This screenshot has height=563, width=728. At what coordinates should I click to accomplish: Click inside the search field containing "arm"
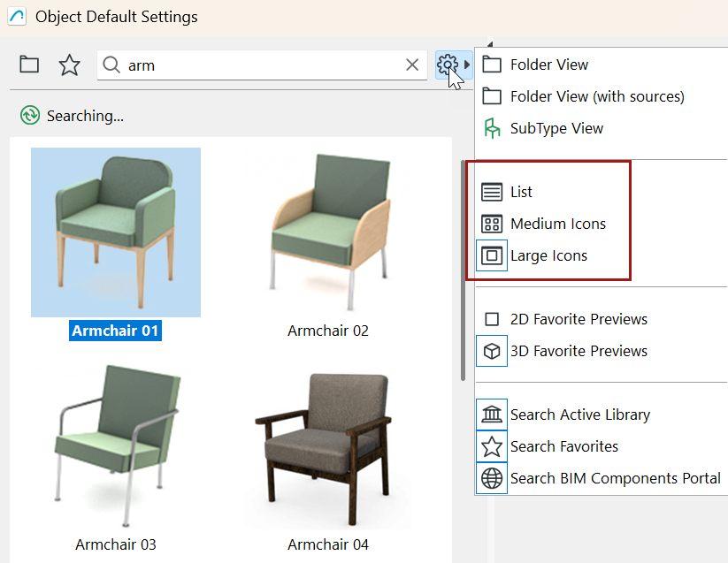[x=262, y=65]
